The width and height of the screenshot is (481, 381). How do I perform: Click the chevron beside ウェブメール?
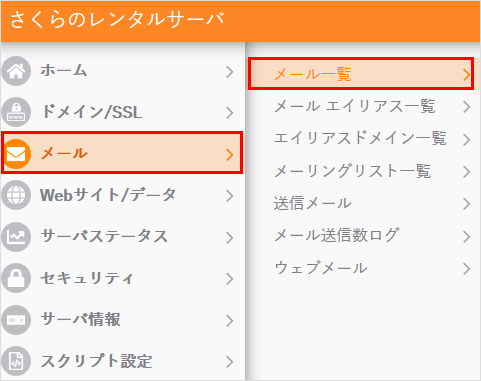point(467,269)
